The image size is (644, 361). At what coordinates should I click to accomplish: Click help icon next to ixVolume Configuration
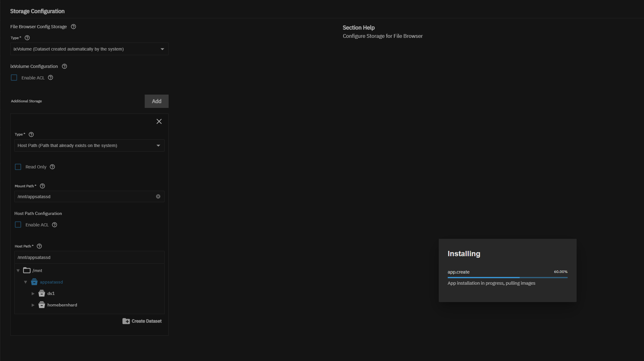coord(64,66)
